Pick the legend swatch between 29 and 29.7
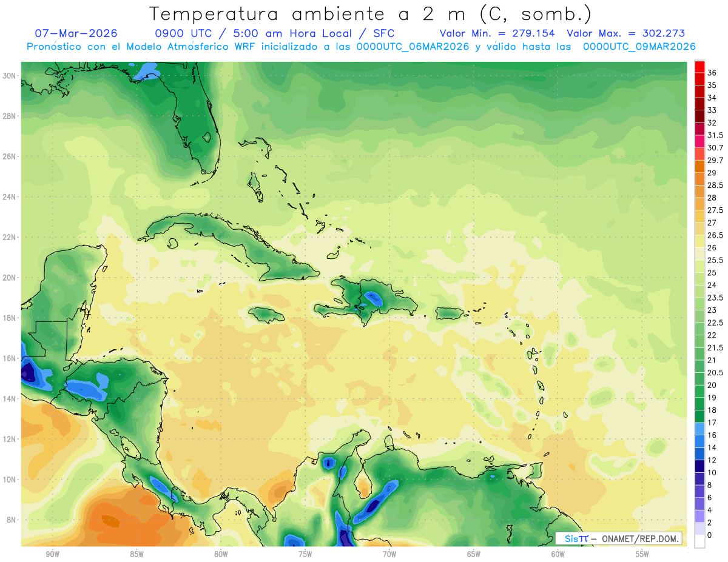Screen dimensions: 728x562 699,166
